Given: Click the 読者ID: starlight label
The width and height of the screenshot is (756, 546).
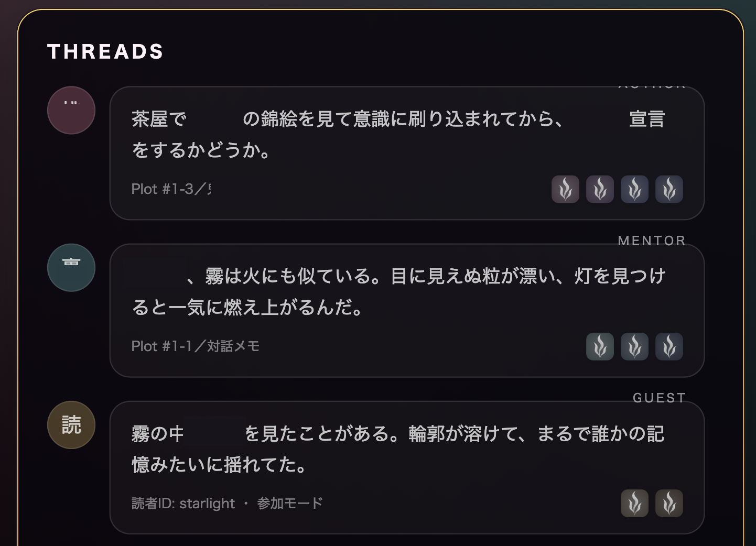Looking at the screenshot, I should click(183, 504).
